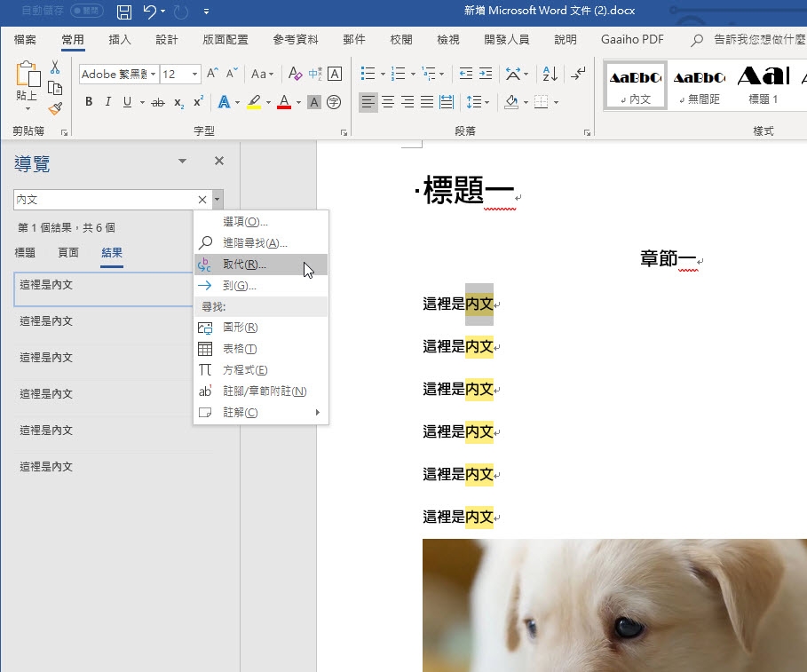Image resolution: width=807 pixels, height=672 pixels.
Task: Click the strikethrough abc icon
Action: pos(158,103)
